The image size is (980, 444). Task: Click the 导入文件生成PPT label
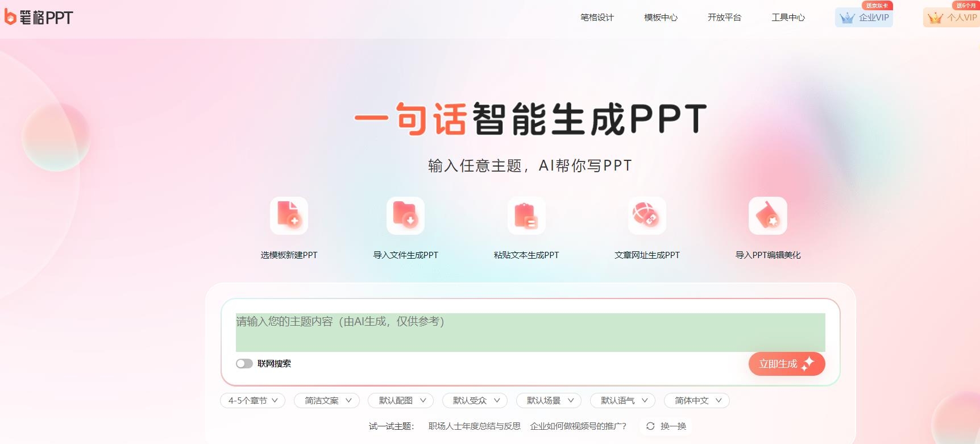405,255
